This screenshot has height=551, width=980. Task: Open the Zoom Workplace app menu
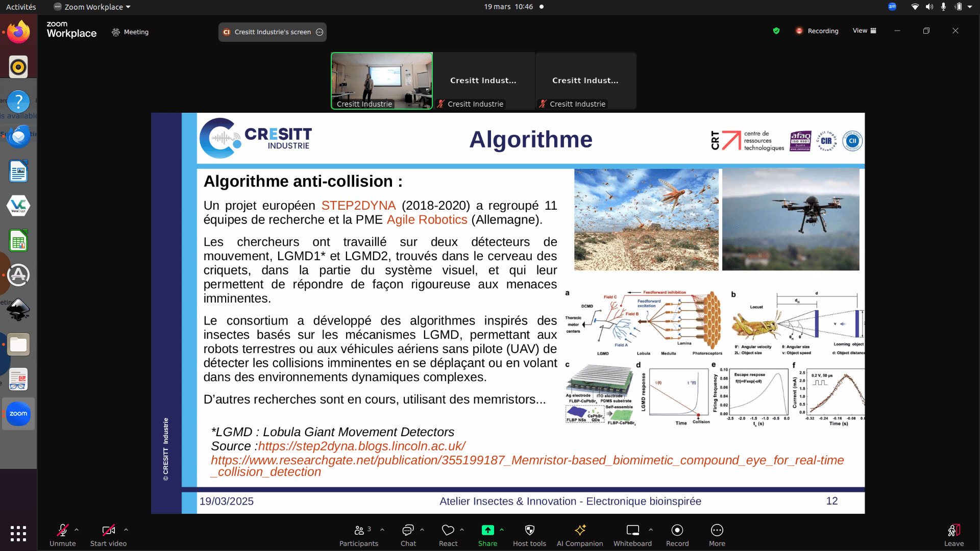(x=92, y=7)
